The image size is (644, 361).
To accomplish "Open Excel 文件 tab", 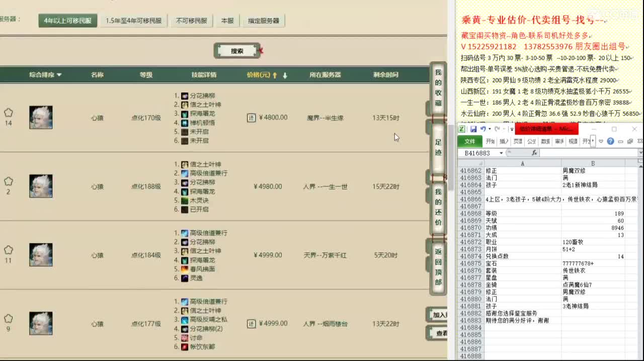I will 470,141.
